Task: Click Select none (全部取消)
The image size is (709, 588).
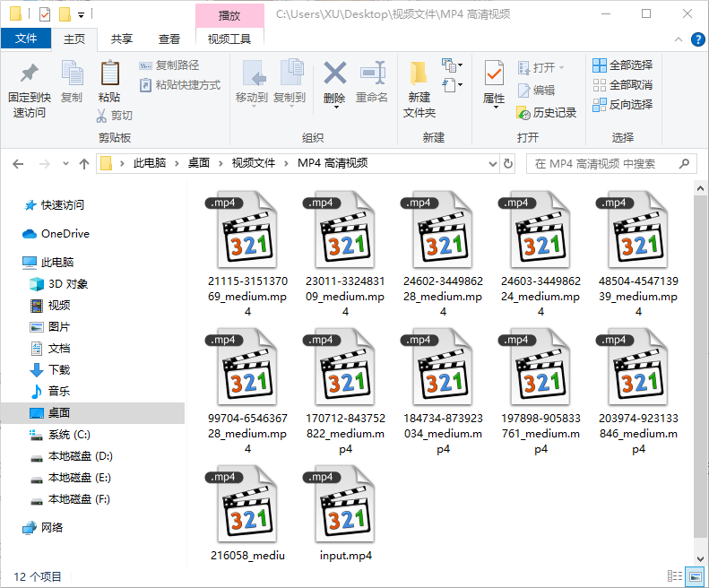Action: tap(623, 85)
